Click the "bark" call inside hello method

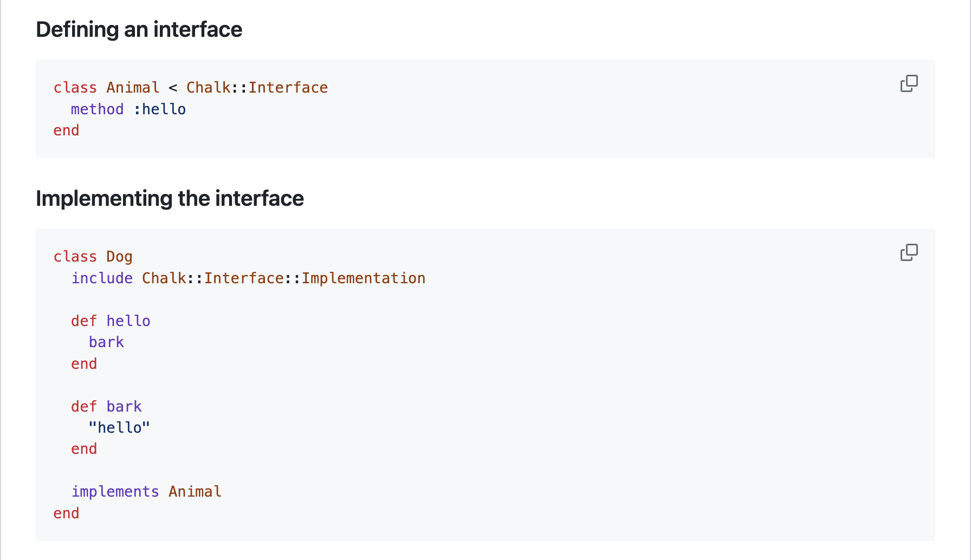point(106,342)
